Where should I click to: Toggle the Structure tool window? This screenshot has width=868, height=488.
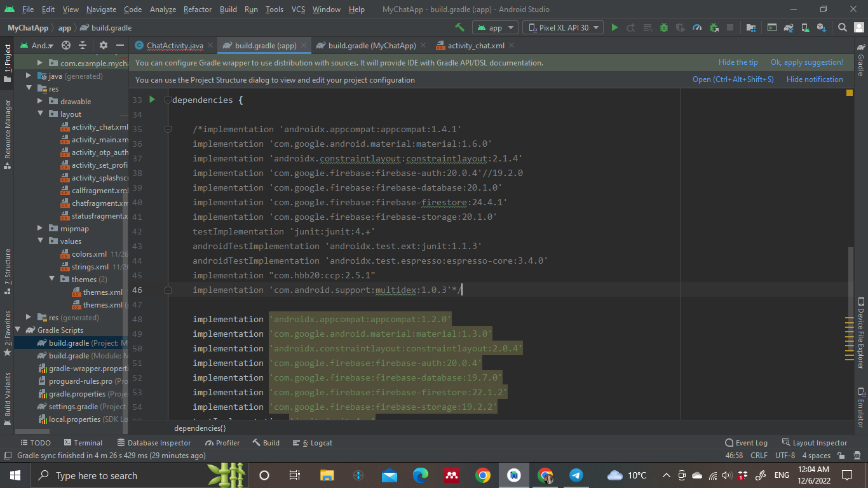pos(7,272)
